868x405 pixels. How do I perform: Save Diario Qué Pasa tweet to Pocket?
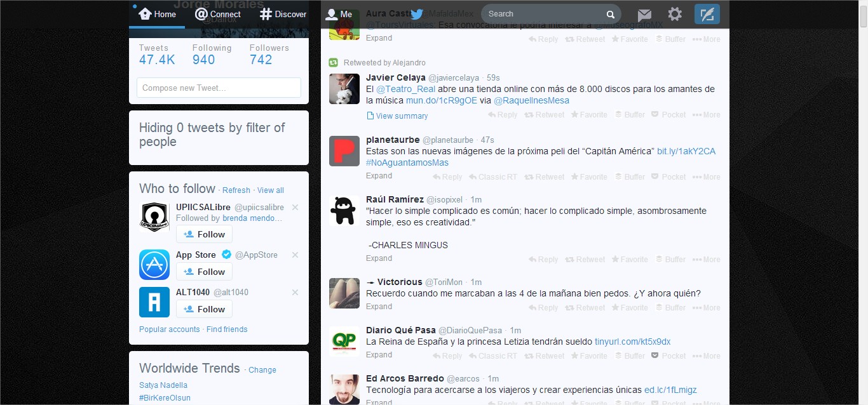pos(669,356)
